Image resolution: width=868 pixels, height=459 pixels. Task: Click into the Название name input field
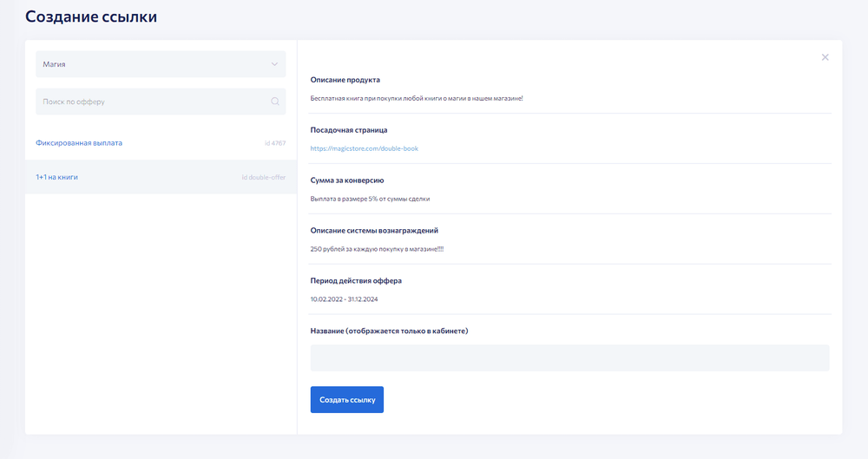569,357
